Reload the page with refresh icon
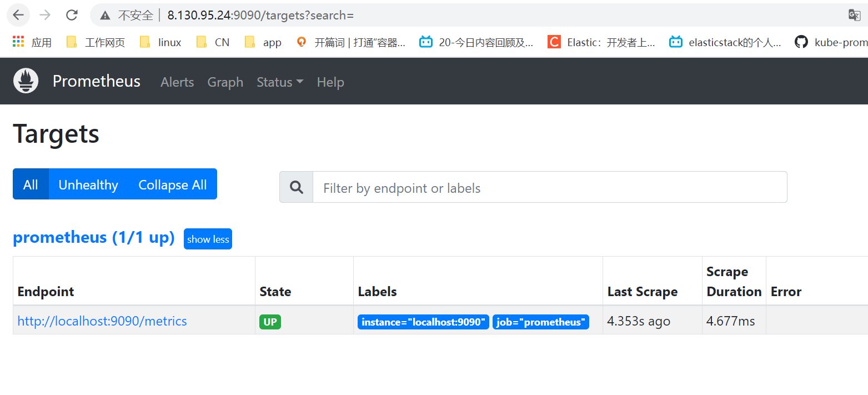 click(x=72, y=15)
